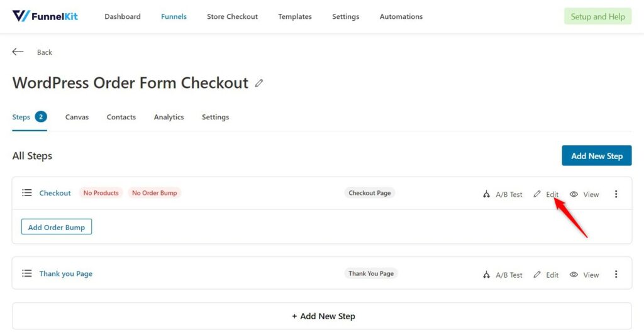
Task: Switch to the Canvas tab
Action: pos(77,117)
